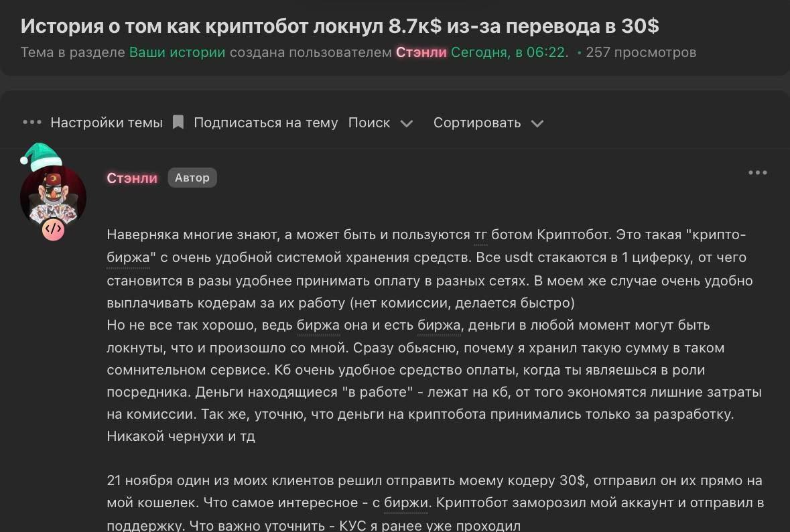The height and width of the screenshot is (532, 790).
Task: Click the Сегодня, в 06:22 timestamp
Action: tap(509, 52)
